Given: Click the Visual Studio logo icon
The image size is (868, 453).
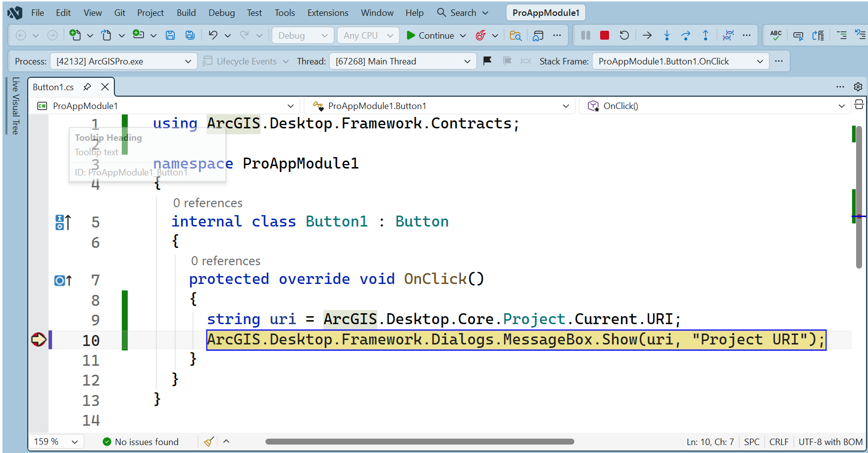Looking at the screenshot, I should click(x=15, y=13).
